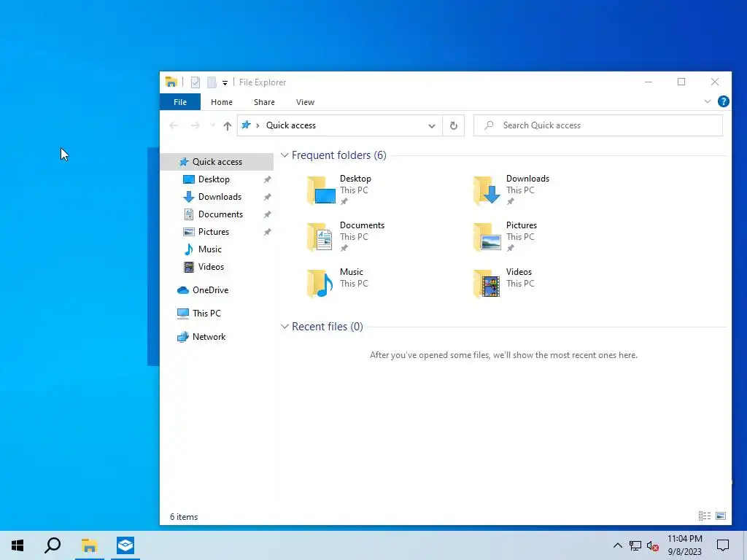Switch to Large icons view in status bar
The height and width of the screenshot is (560, 747).
pyautogui.click(x=721, y=516)
